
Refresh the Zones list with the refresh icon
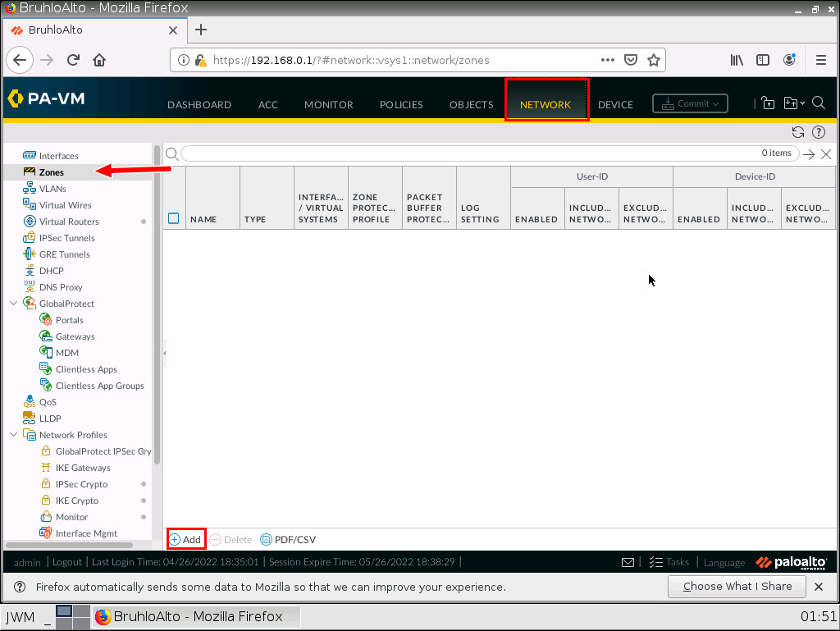tap(797, 131)
